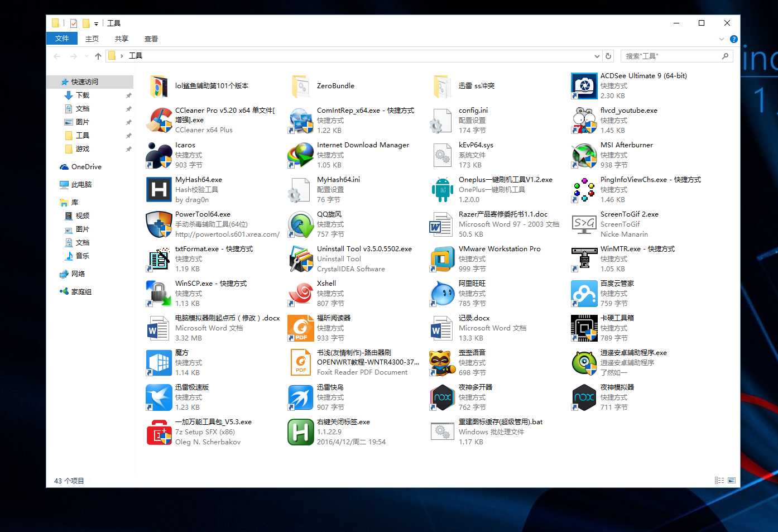Click the Icaros shortcut icon
778x532 pixels.
coord(159,155)
